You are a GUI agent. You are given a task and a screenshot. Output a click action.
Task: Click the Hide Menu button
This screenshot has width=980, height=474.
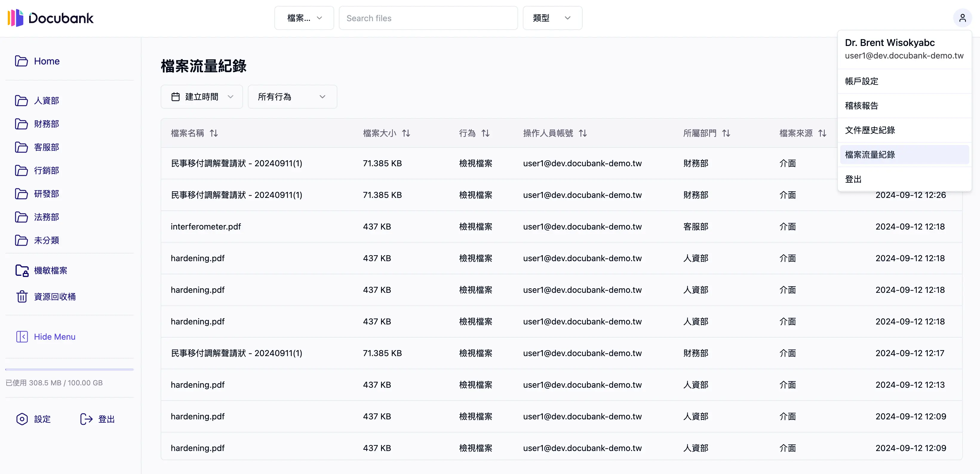pyautogui.click(x=46, y=336)
